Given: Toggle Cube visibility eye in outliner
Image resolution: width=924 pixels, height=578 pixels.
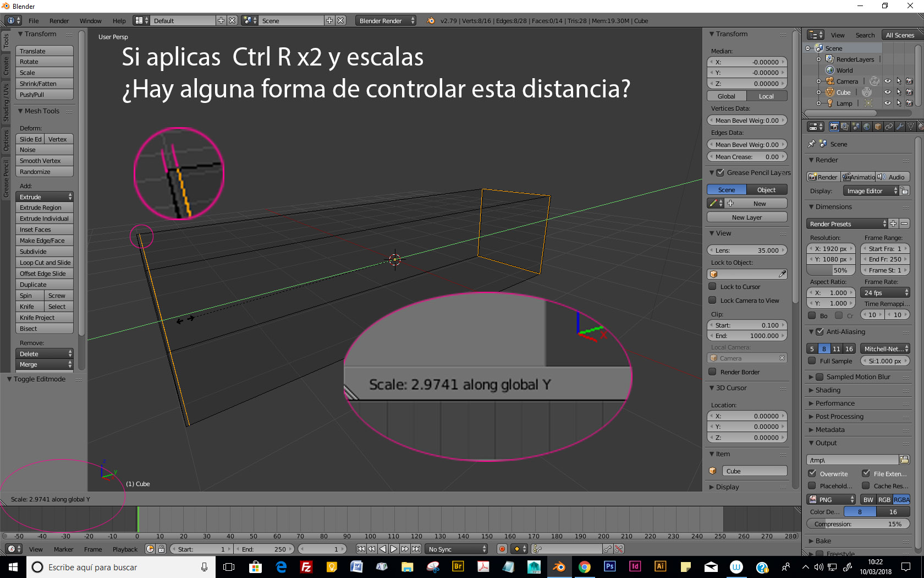Looking at the screenshot, I should [887, 92].
